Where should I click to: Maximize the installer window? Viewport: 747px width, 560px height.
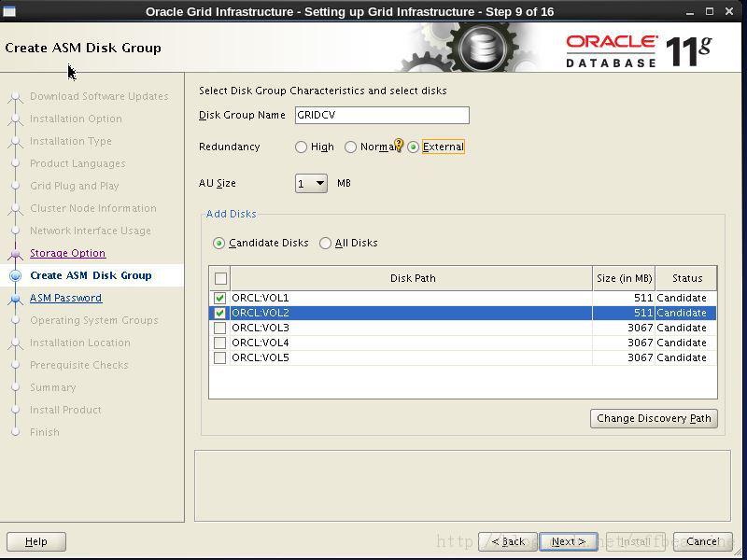[x=710, y=11]
